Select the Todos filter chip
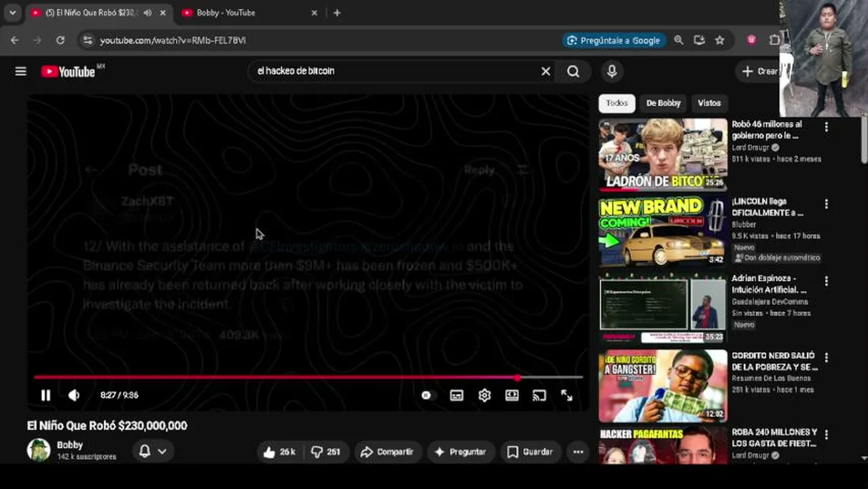This screenshot has height=489, width=868. tap(617, 103)
